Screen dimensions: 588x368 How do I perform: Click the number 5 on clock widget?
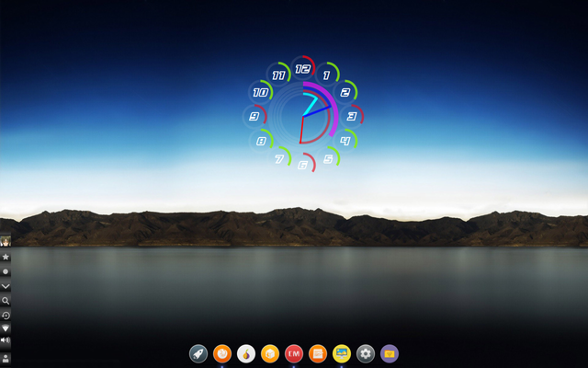tap(328, 159)
